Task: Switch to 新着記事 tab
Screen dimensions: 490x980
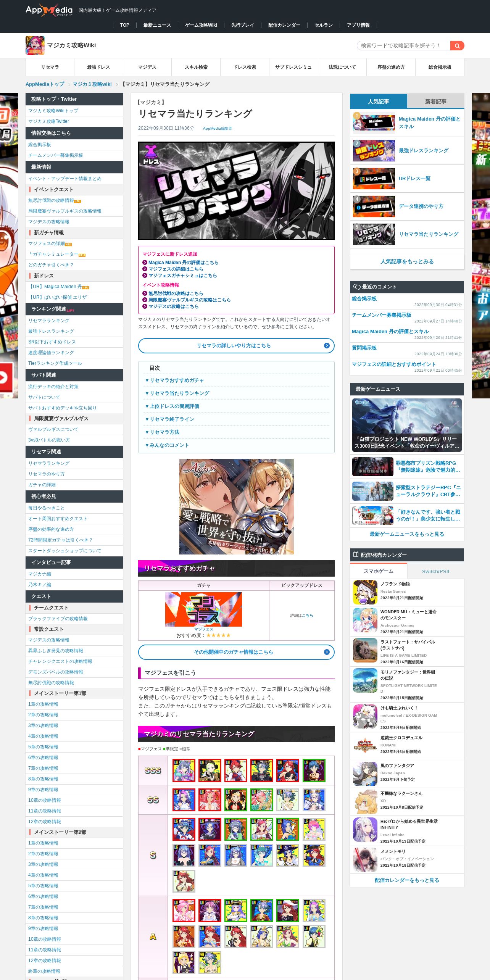Action: tap(435, 102)
